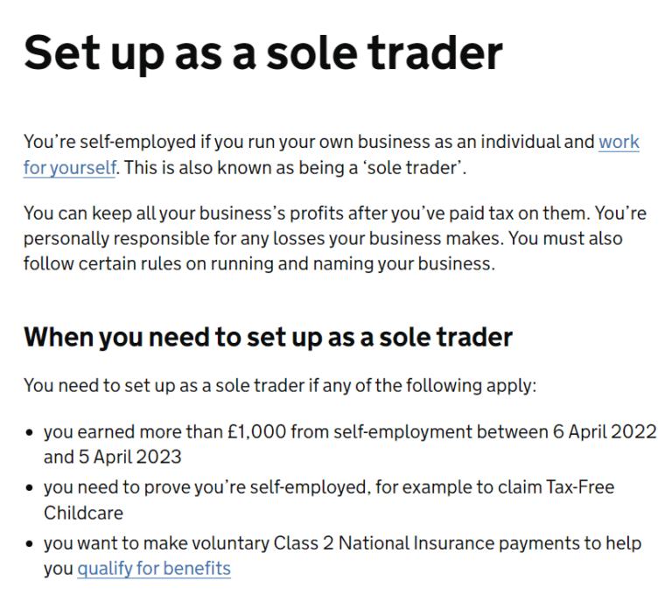Image resolution: width=672 pixels, height=616 pixels.
Task: Follow the "qualify for benefits" link
Action: 154,569
